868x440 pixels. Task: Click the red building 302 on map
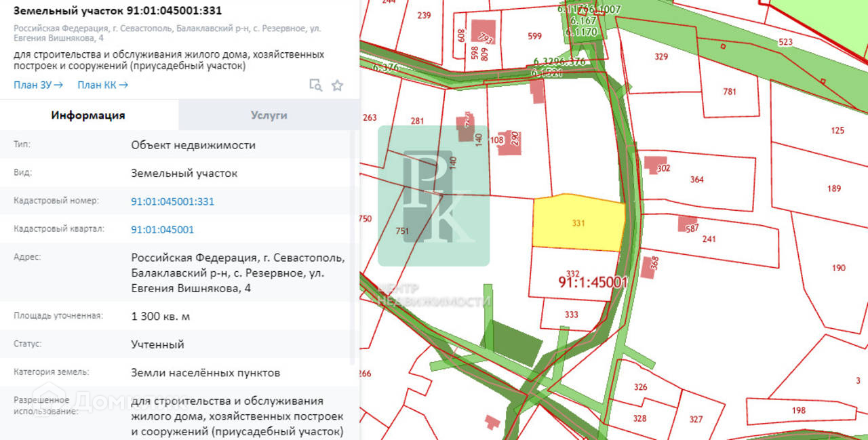click(x=655, y=164)
